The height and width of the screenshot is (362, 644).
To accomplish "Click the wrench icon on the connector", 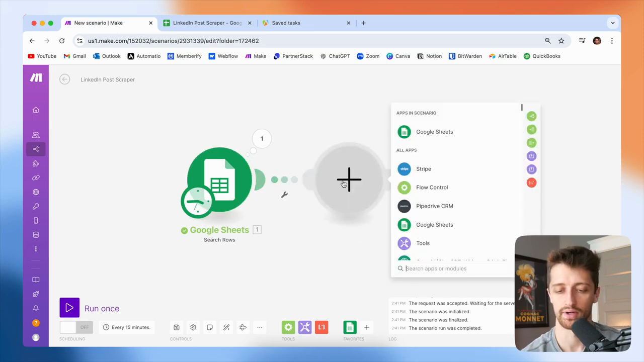I will coord(284,195).
